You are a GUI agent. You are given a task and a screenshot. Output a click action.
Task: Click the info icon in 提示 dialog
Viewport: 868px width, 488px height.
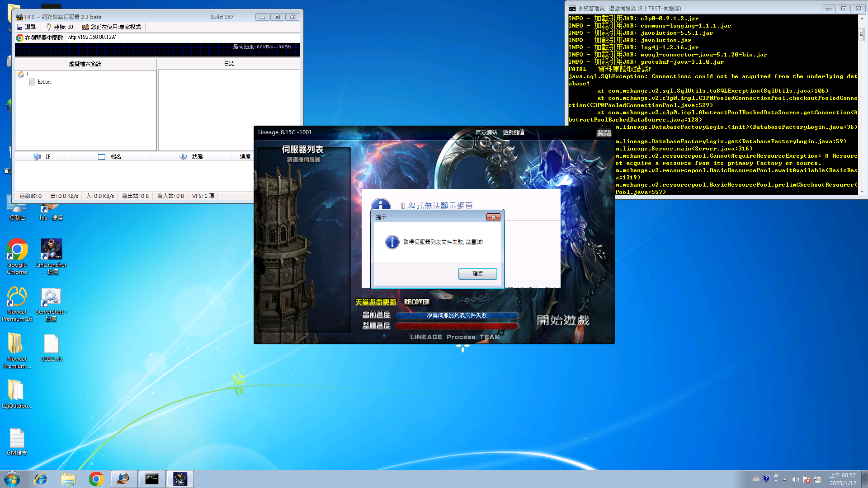(392, 242)
